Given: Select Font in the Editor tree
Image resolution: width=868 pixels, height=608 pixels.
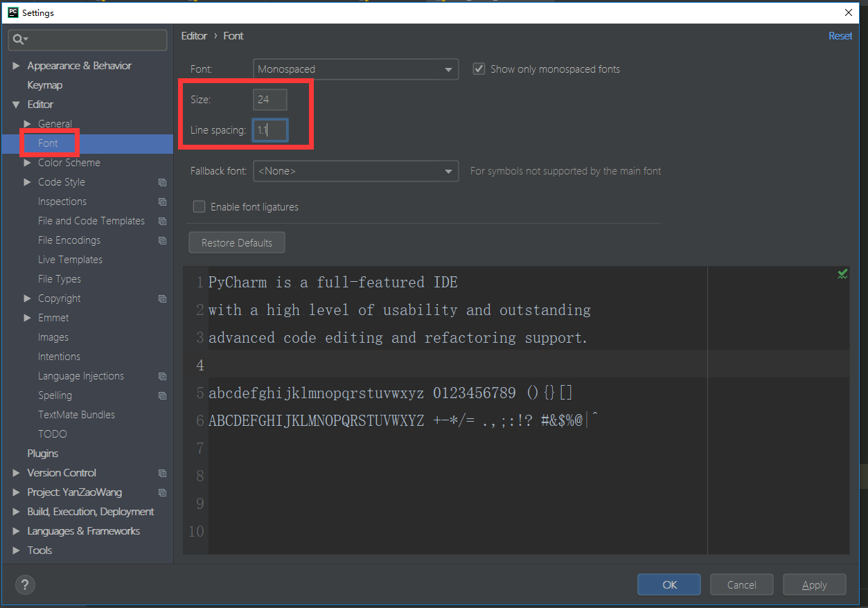Looking at the screenshot, I should (48, 143).
